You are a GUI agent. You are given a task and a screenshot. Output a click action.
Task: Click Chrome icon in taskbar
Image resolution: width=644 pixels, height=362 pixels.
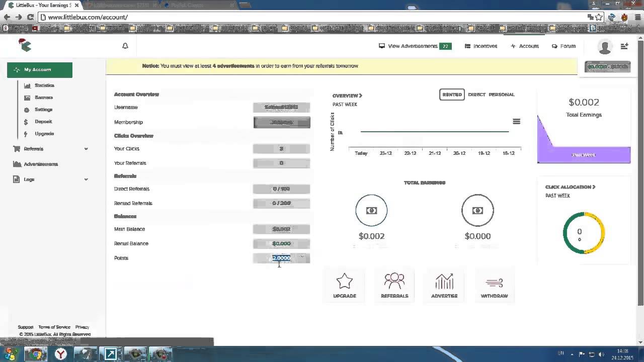point(36,354)
